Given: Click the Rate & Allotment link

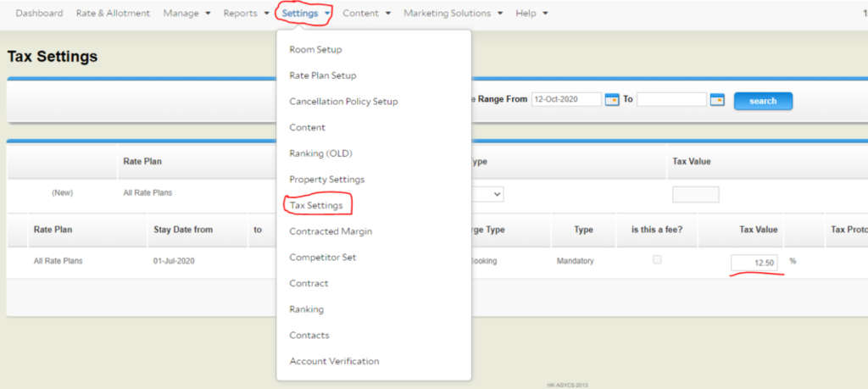Looking at the screenshot, I should 113,14.
